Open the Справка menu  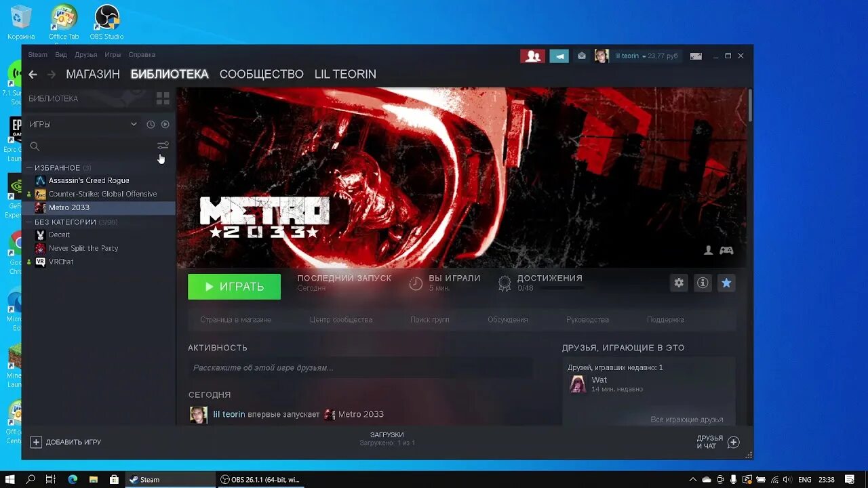pos(142,55)
